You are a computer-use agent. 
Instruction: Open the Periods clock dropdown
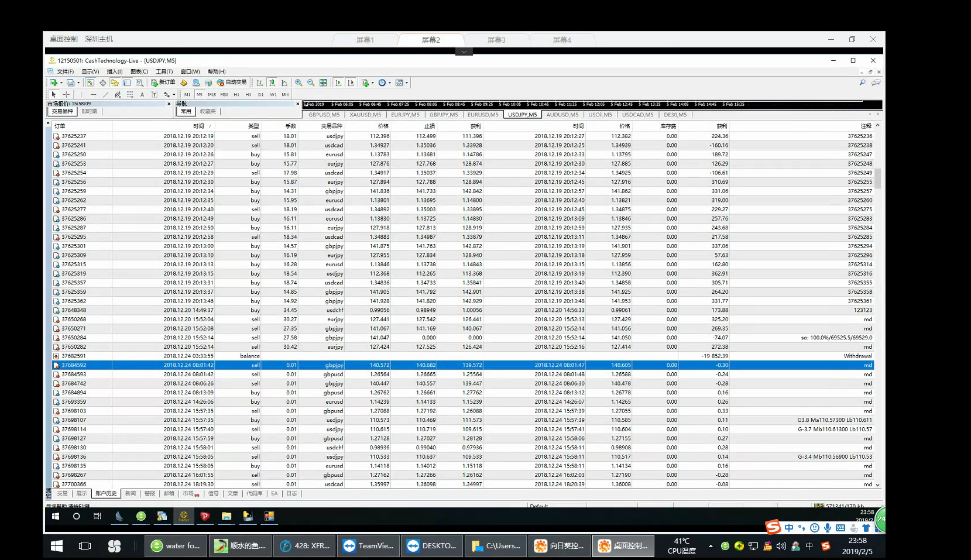(384, 83)
